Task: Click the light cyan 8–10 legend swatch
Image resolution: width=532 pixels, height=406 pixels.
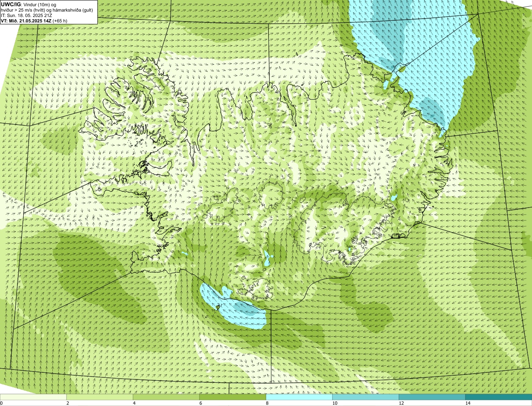Action: (x=299, y=397)
